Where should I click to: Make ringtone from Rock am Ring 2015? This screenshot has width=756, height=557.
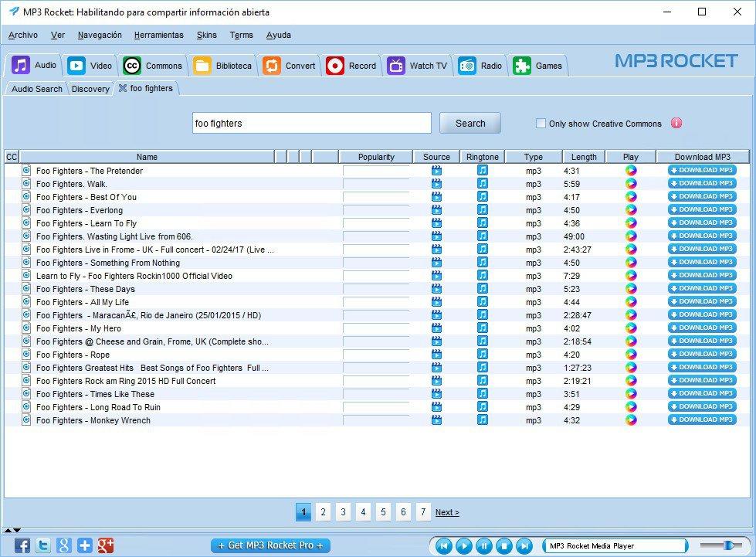coord(482,381)
